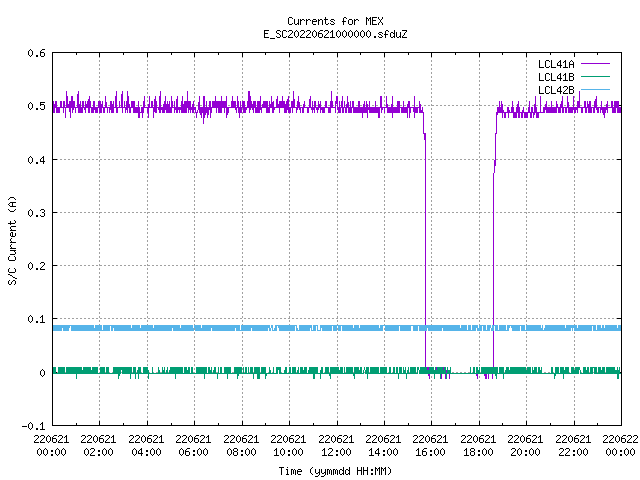The width and height of the screenshot is (640, 480).
Task: Click the chart title 'Currents for MEX'
Action: tap(335, 21)
